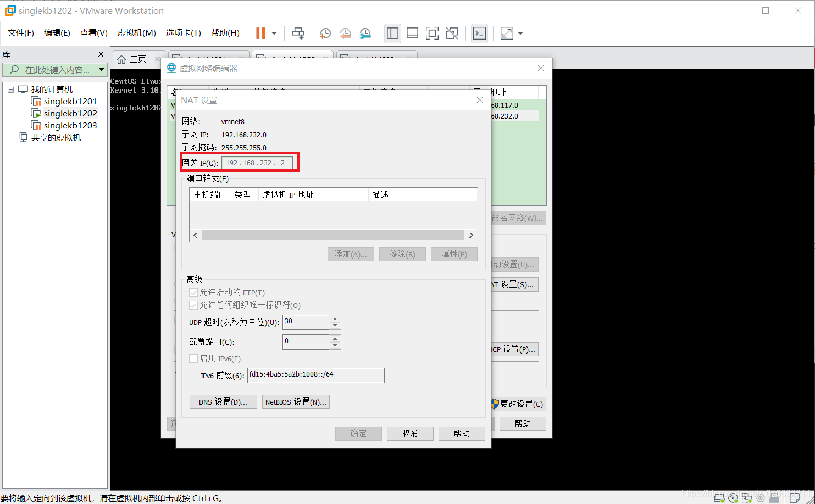Click the hard disk status bar icon
Image resolution: width=815 pixels, height=504 pixels.
tap(719, 498)
